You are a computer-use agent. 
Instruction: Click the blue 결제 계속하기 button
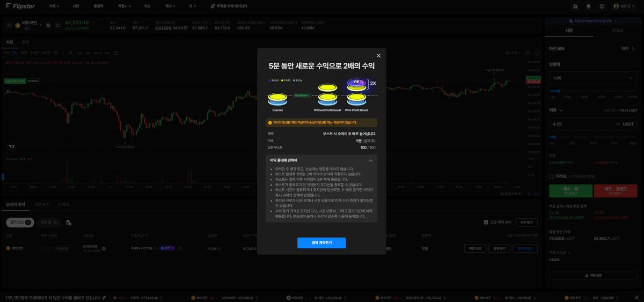[x=321, y=243]
